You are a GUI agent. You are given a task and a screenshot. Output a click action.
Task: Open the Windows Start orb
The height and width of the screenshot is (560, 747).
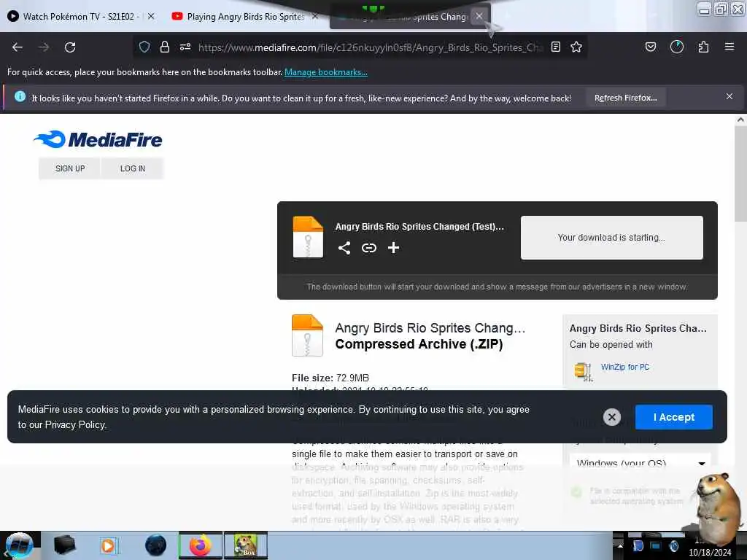[x=19, y=545]
